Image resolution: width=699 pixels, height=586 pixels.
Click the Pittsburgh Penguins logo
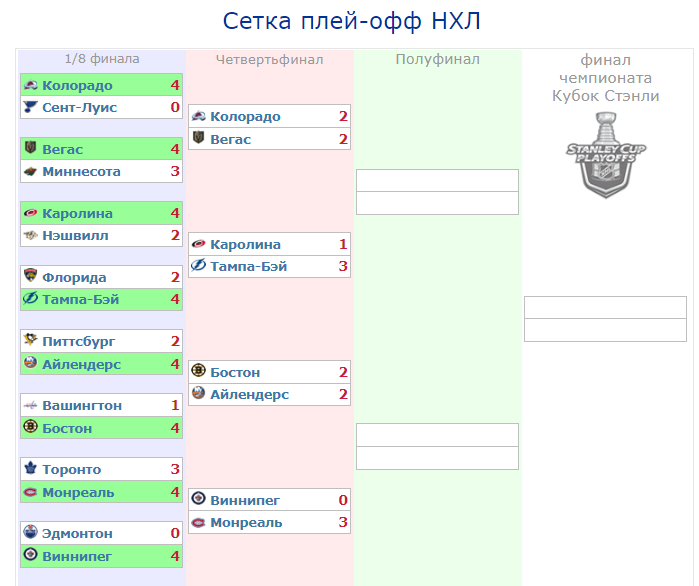point(31,341)
